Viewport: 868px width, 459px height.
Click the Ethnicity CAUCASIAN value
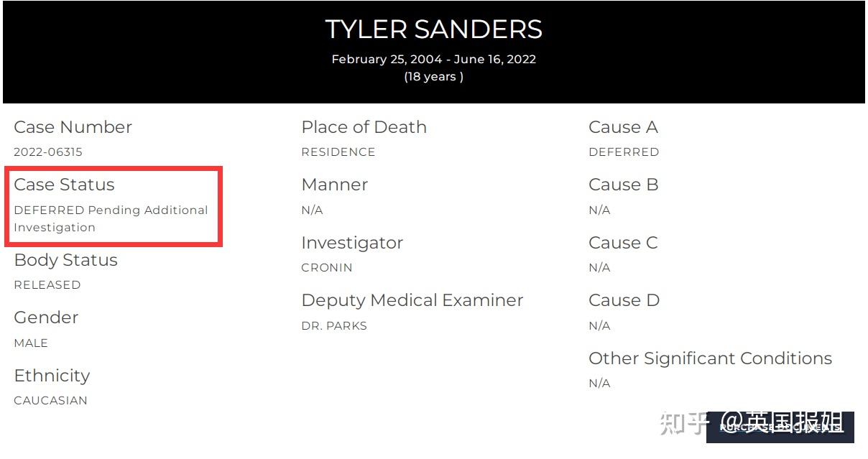pyautogui.click(x=50, y=401)
